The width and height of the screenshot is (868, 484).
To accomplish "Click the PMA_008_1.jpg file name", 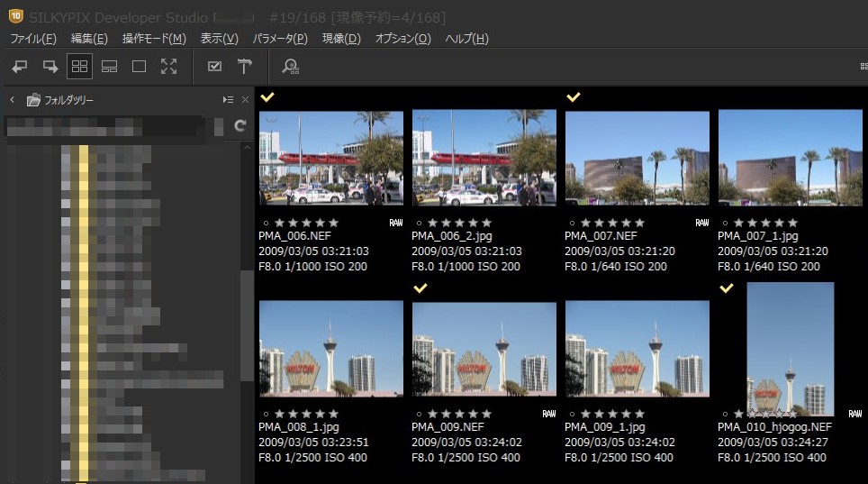I will click(299, 427).
